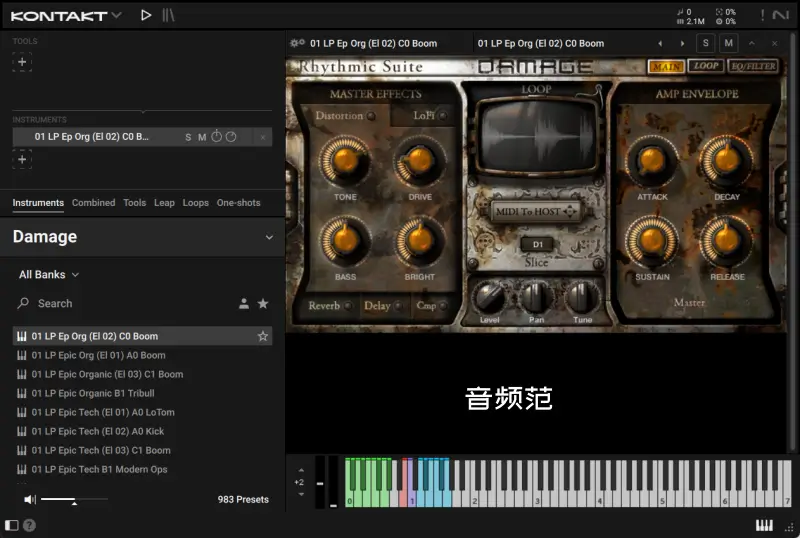Add a new tool slot with plus
The width and height of the screenshot is (800, 538).
(22, 62)
